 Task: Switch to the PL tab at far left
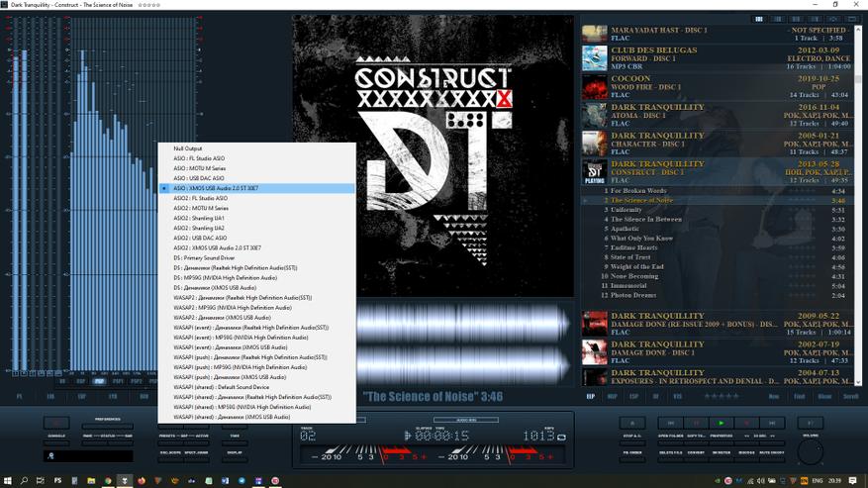20,397
